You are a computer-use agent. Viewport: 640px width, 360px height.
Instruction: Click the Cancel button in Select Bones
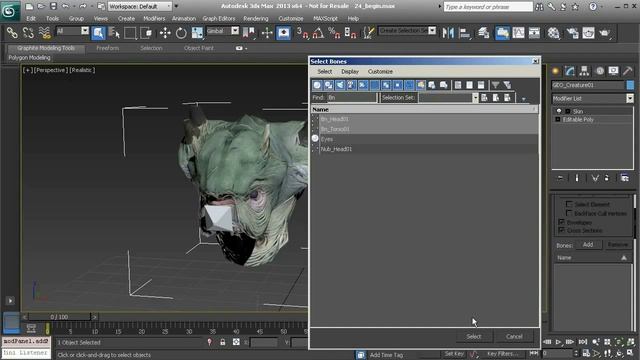point(514,336)
